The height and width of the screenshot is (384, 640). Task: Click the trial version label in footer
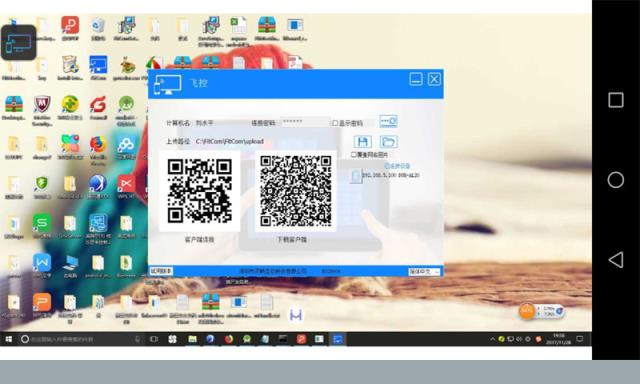161,271
